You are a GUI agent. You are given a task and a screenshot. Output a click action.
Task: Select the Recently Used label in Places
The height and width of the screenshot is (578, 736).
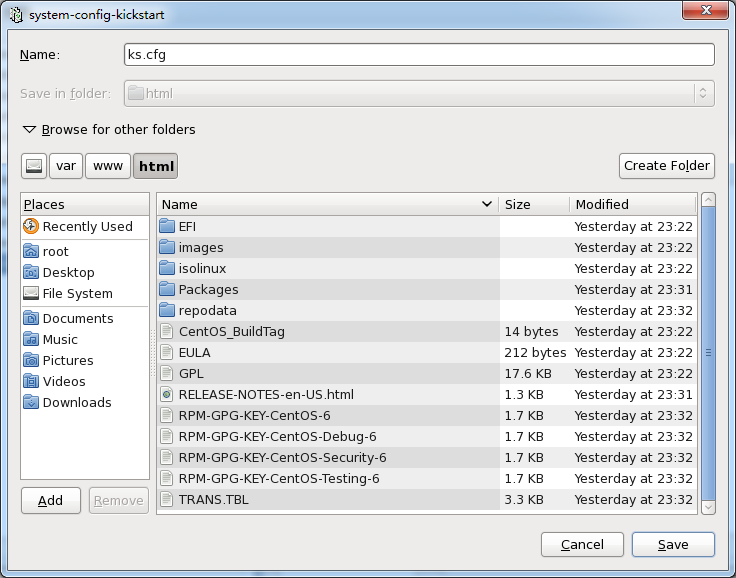(87, 226)
